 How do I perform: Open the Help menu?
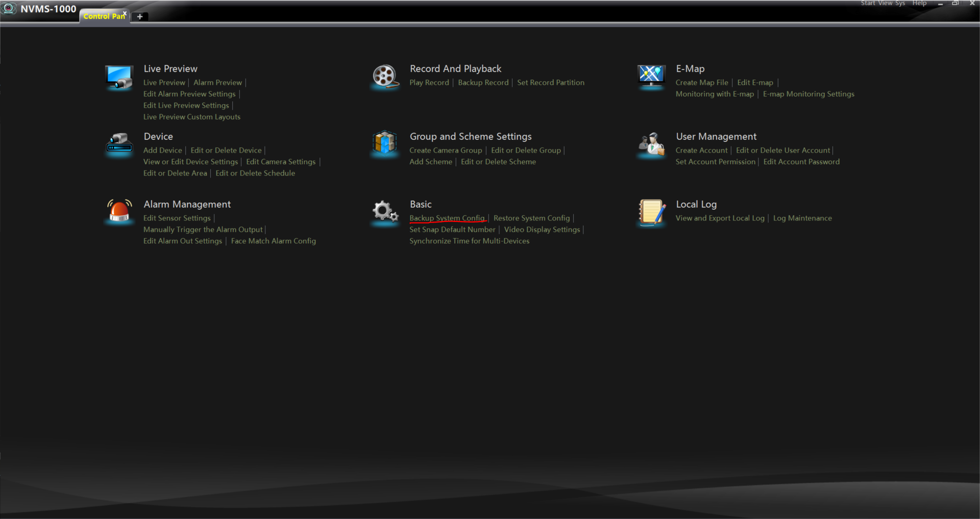(919, 3)
